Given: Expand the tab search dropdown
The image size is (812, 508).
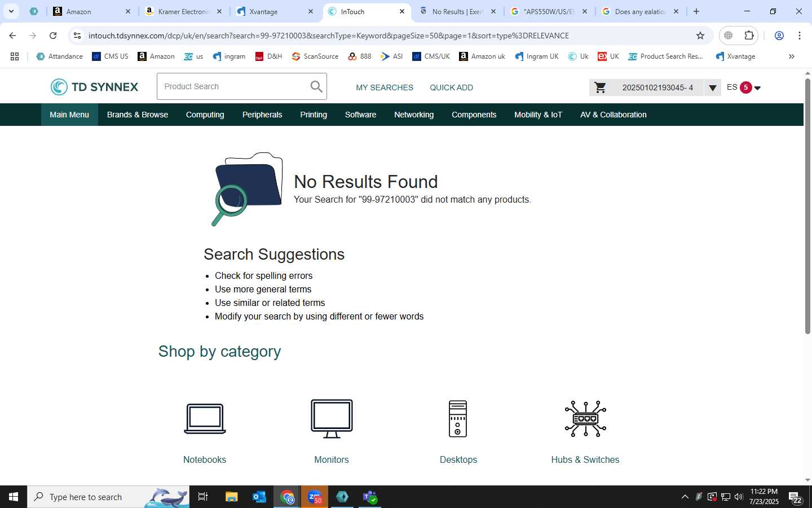Looking at the screenshot, I should pos(11,11).
